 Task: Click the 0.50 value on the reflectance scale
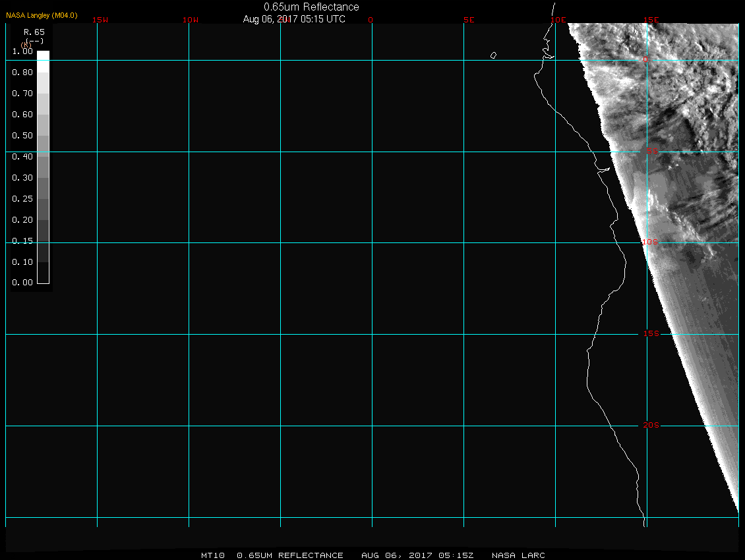[x=22, y=136]
